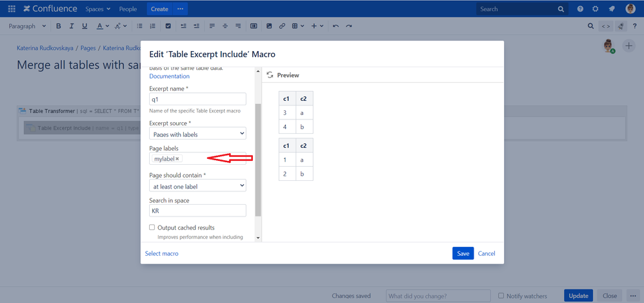
Task: Open the Documentation link
Action: 169,76
